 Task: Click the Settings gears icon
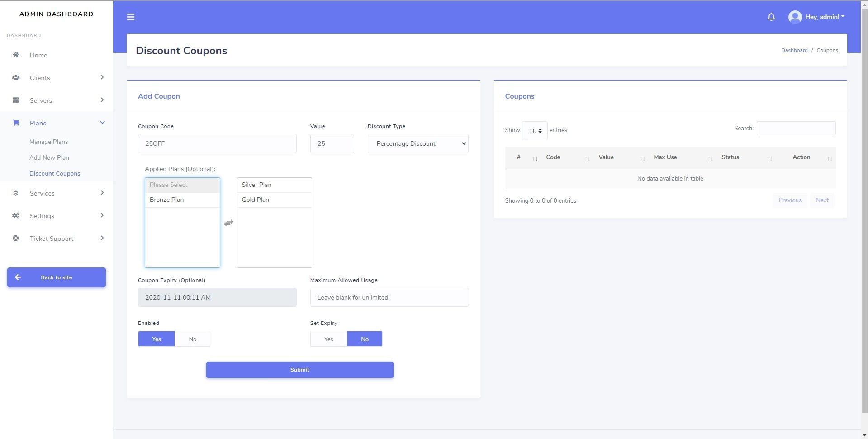click(16, 215)
